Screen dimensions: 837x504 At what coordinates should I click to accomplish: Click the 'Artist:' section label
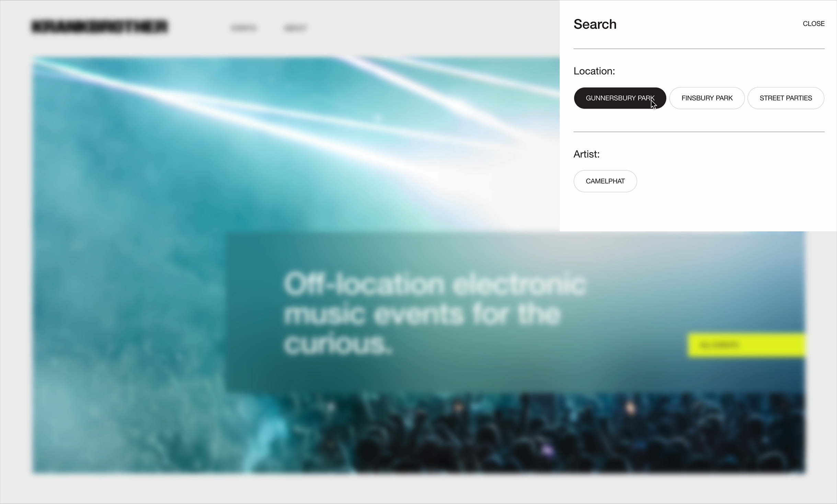(x=586, y=154)
